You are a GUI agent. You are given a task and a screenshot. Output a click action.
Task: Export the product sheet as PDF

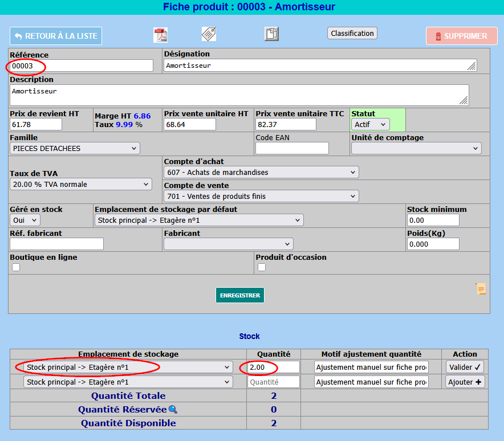160,35
